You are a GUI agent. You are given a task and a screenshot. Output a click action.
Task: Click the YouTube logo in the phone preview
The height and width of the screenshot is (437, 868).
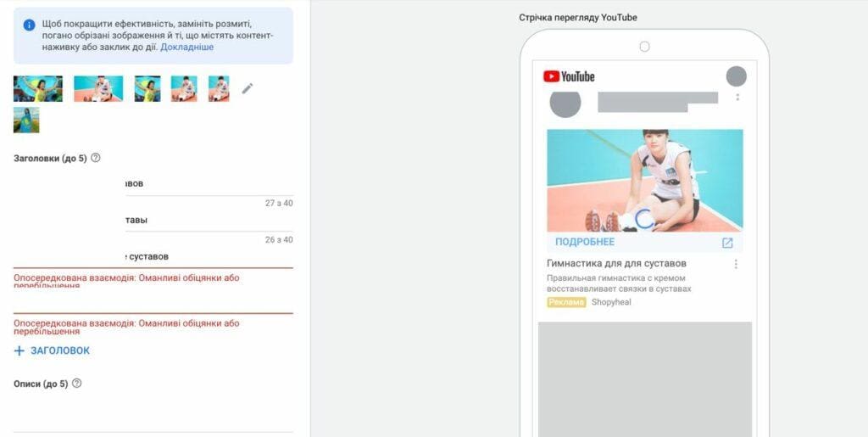[569, 76]
